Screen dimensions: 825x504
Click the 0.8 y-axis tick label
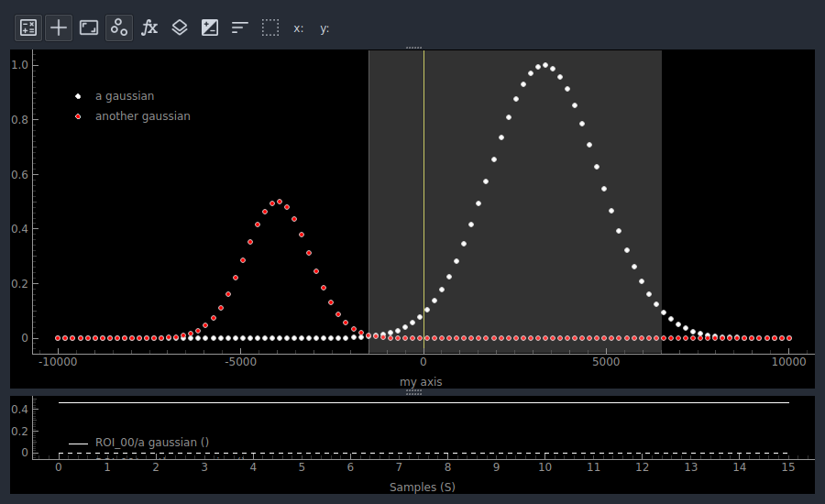pos(19,120)
